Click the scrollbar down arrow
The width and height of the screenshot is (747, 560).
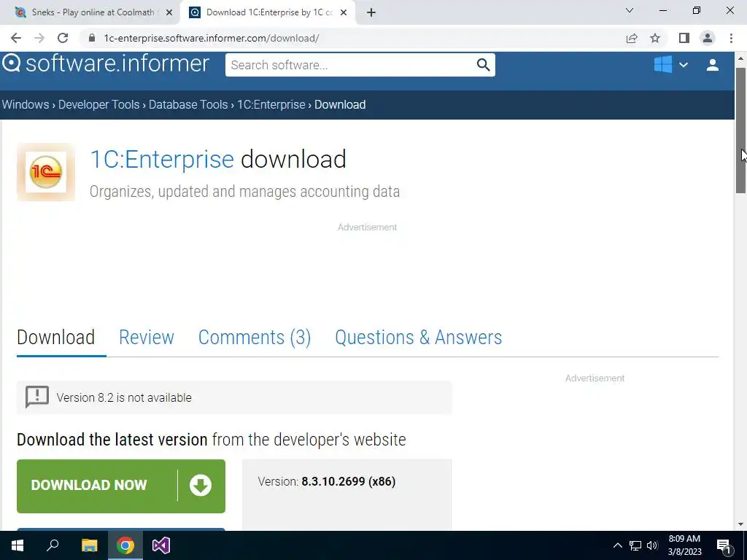(740, 524)
